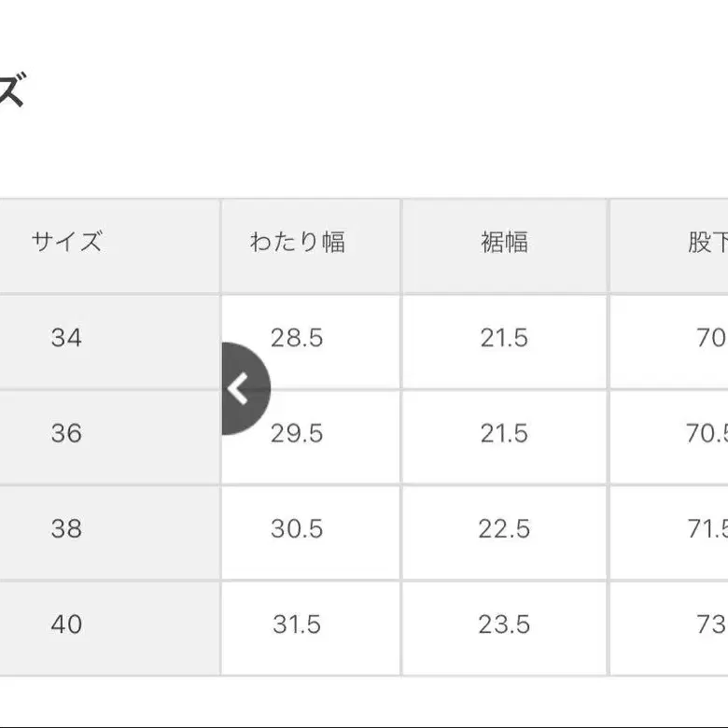Click inseam value for size 40
Screen dimensions: 728x728
(x=710, y=624)
